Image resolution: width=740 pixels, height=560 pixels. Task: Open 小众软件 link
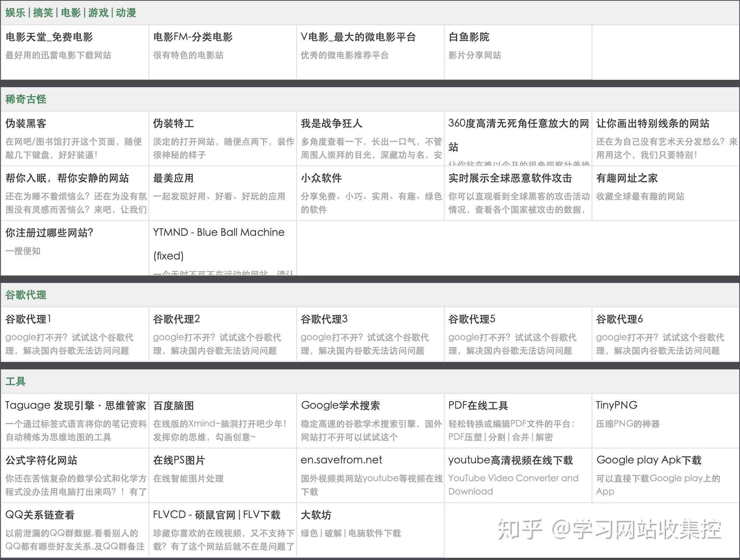[x=321, y=178]
